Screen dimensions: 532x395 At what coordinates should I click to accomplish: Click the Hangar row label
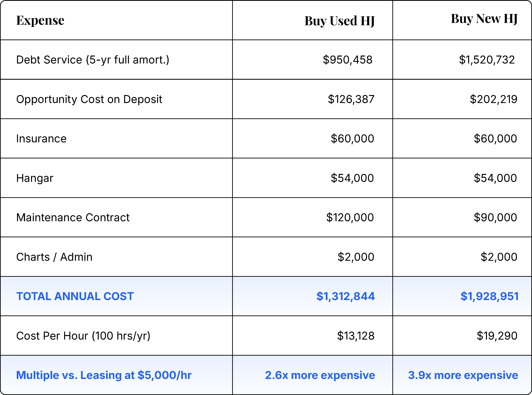[35, 178]
